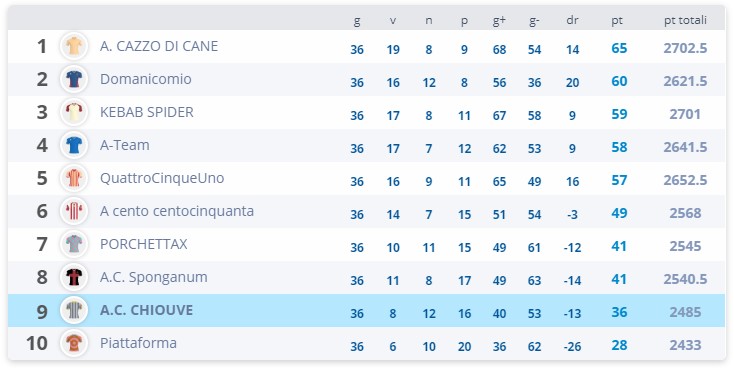Open the Piattaforma team name link
734x370 pixels.
coord(138,343)
